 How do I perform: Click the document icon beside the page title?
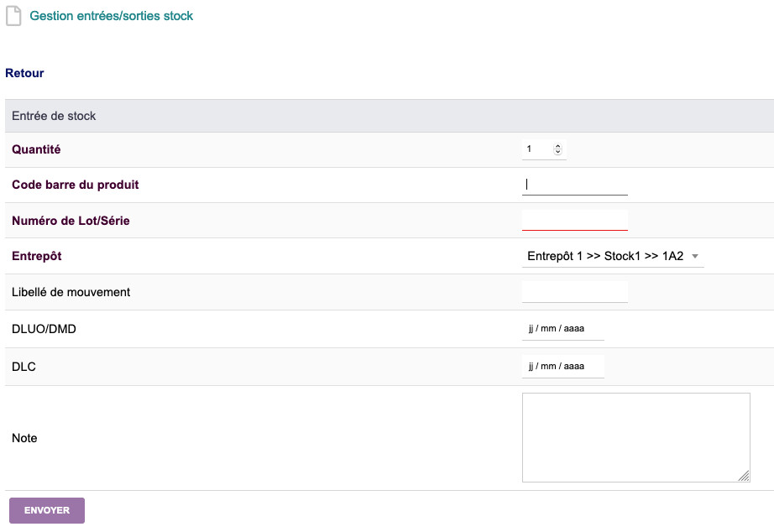pyautogui.click(x=13, y=16)
